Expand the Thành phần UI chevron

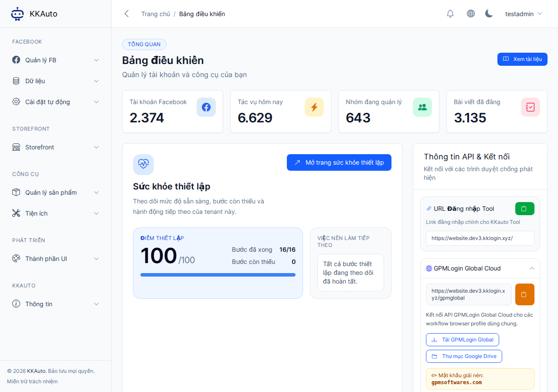click(x=96, y=259)
